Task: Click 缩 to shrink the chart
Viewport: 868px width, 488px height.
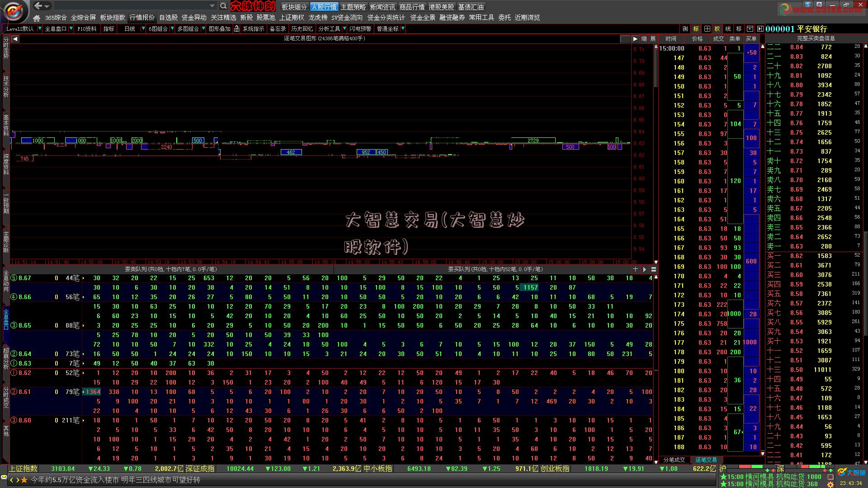Action: [x=644, y=39]
